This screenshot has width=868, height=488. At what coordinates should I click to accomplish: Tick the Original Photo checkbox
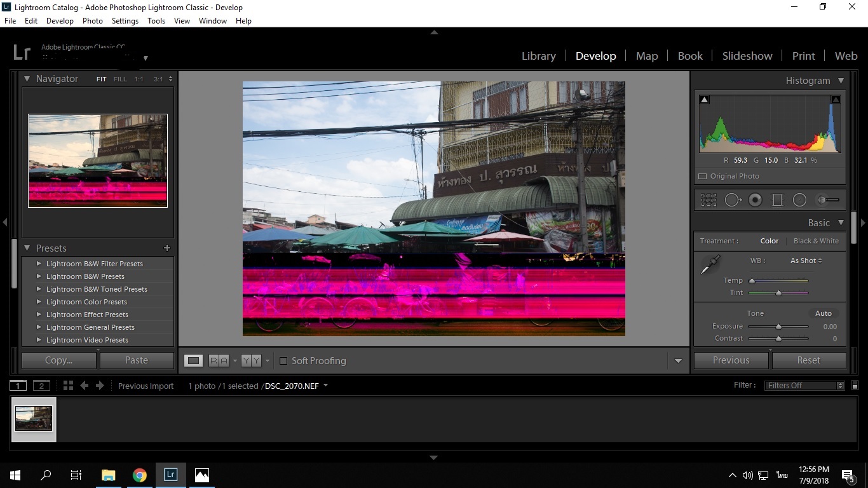[703, 176]
